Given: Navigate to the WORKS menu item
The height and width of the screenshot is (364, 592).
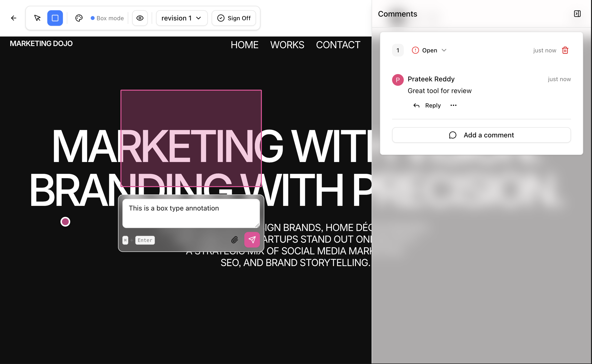Looking at the screenshot, I should coord(287,45).
